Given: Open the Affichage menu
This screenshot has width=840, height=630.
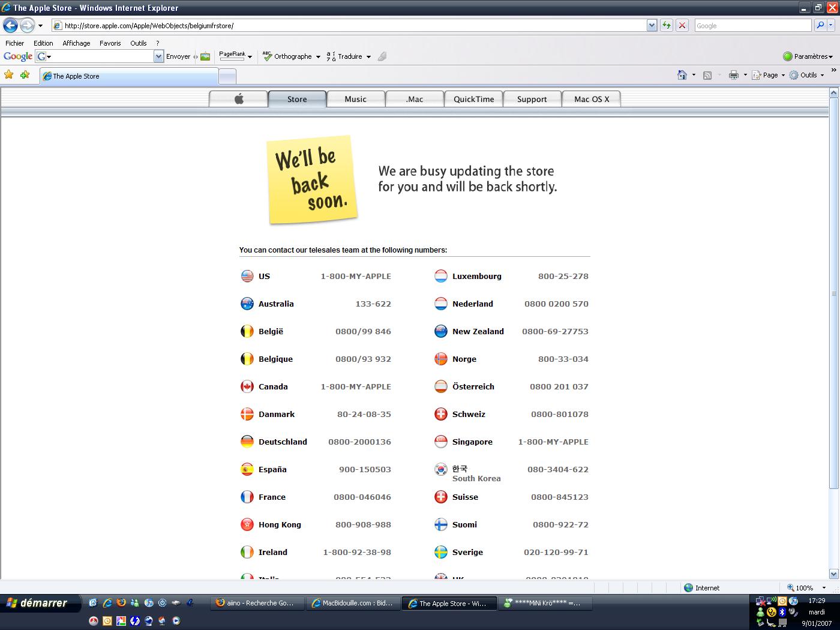Looking at the screenshot, I should (76, 43).
